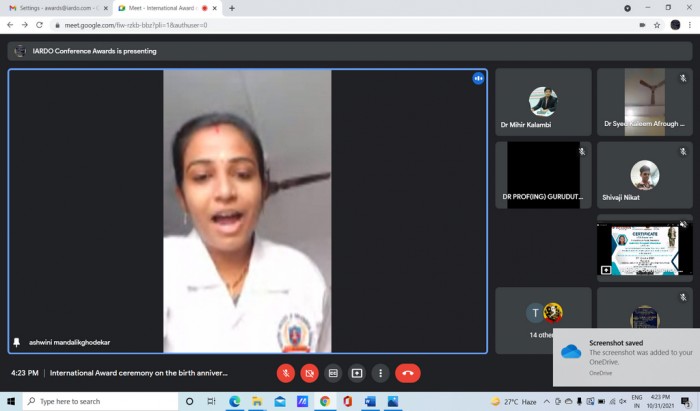Switch to the Gmail Settings tab

coord(58,8)
